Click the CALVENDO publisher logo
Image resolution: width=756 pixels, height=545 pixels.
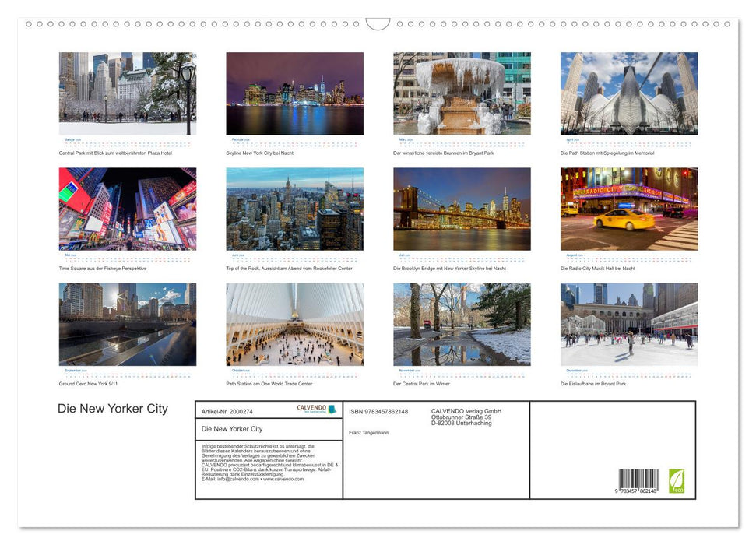(311, 408)
